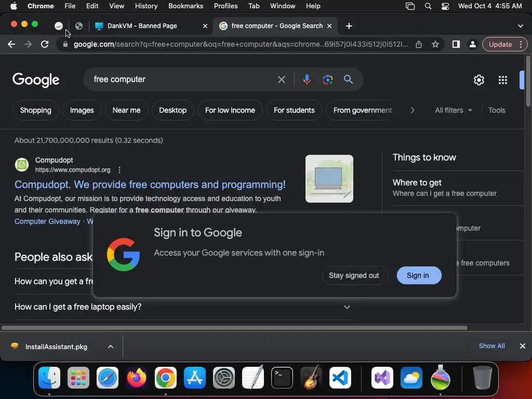Open the Google apps grid
Image resolution: width=532 pixels, height=399 pixels.
[503, 80]
